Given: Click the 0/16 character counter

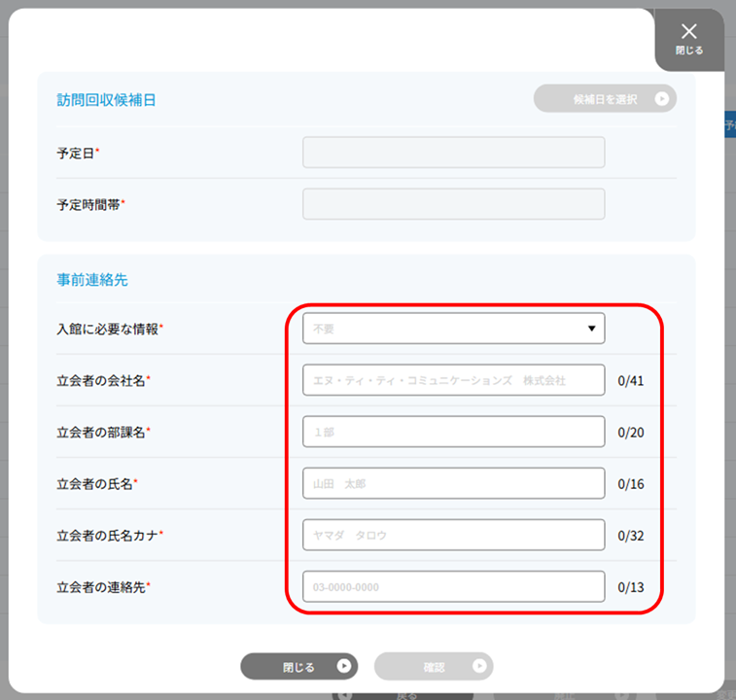Looking at the screenshot, I should [x=630, y=484].
